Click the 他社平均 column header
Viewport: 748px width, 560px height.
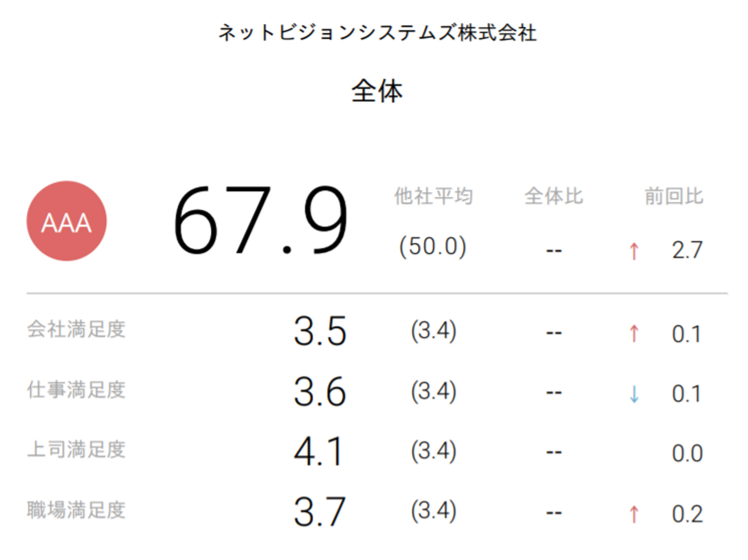433,197
